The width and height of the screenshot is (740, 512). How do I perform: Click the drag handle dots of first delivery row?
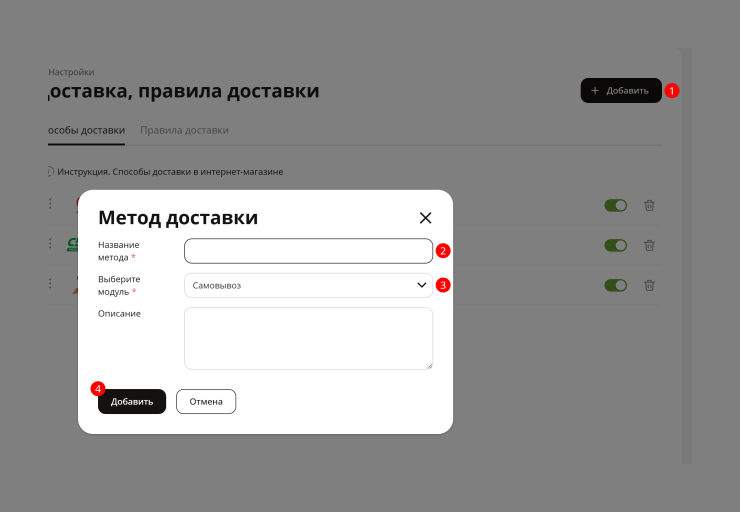tap(50, 203)
